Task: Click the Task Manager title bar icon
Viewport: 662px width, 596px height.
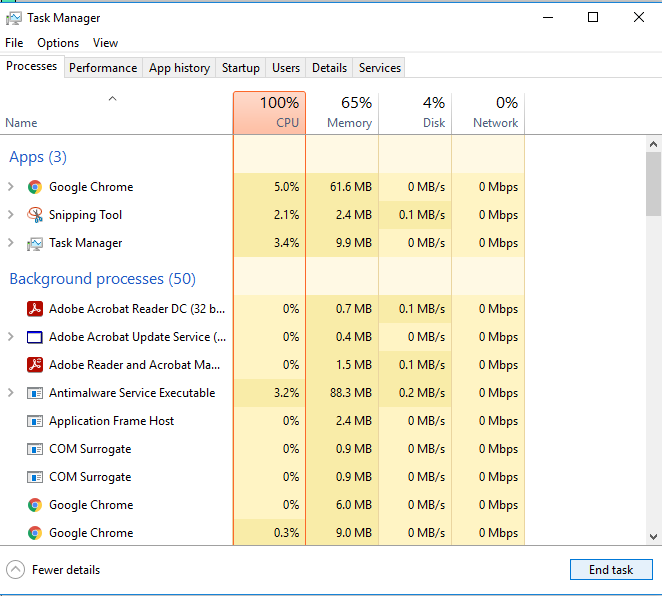Action: (14, 18)
